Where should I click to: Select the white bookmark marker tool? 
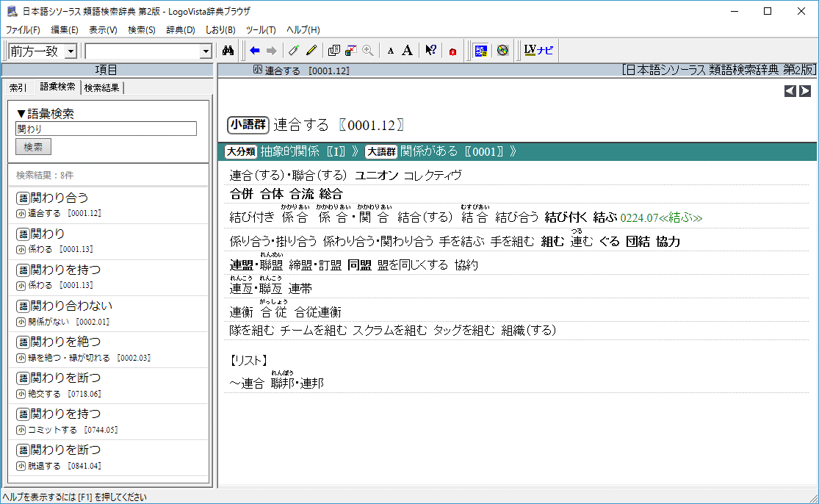click(294, 51)
